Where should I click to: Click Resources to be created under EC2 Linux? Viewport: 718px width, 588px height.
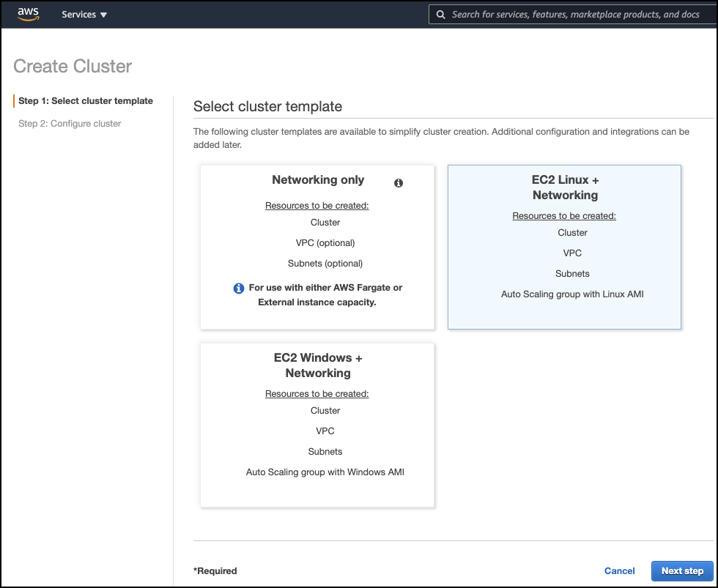(564, 215)
